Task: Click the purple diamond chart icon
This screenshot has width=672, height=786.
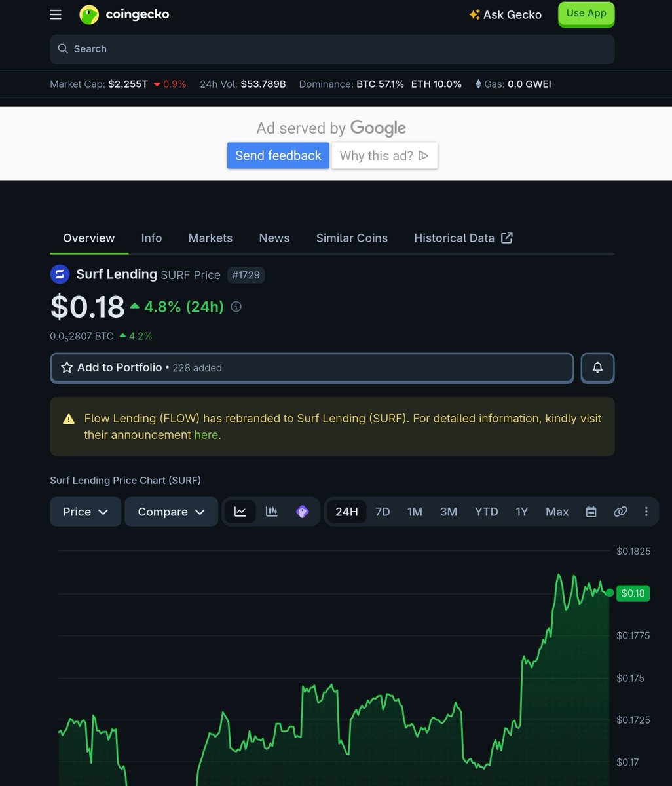Action: pyautogui.click(x=303, y=512)
